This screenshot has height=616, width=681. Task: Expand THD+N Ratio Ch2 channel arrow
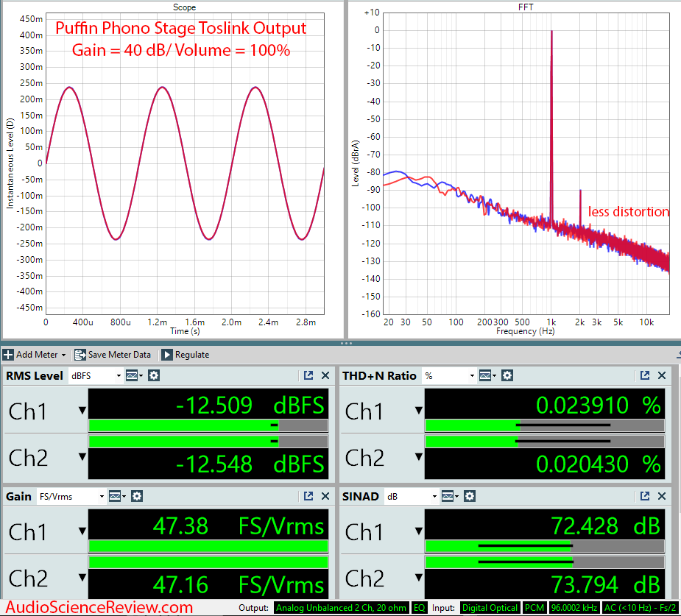point(419,457)
